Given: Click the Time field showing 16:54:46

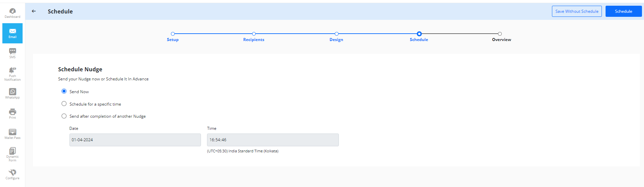Looking at the screenshot, I should (273, 140).
